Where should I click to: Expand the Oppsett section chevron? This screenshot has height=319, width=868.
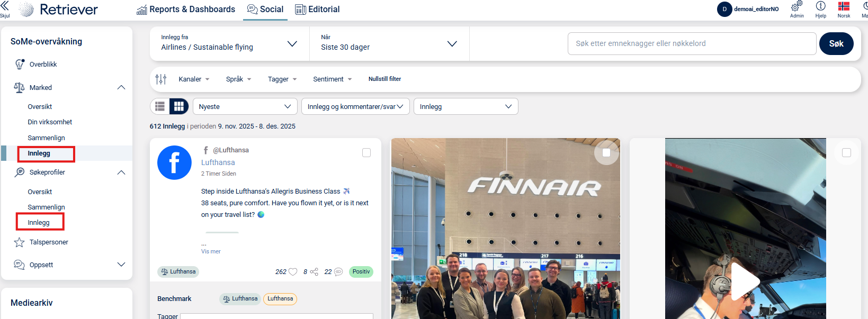[121, 265]
